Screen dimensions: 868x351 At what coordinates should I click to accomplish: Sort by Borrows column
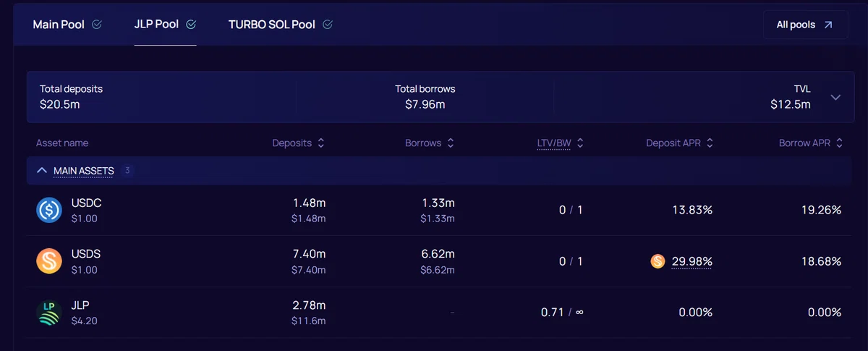point(430,143)
